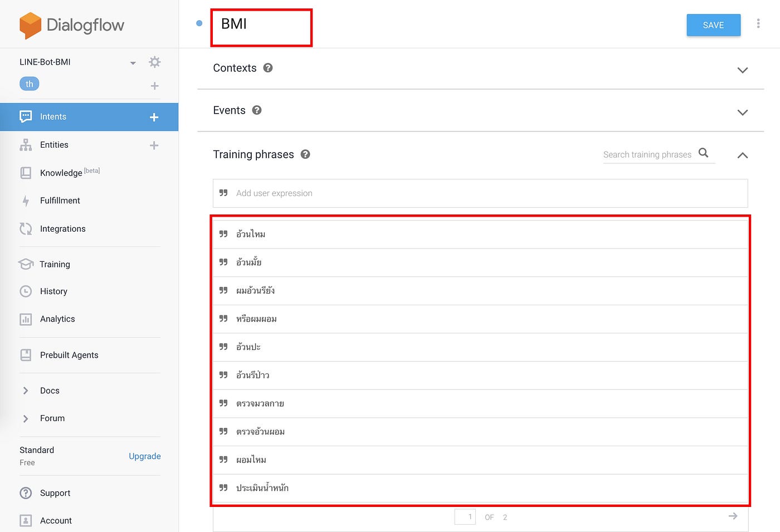The image size is (780, 532).
Task: Open the Intents panel icon
Action: (26, 116)
